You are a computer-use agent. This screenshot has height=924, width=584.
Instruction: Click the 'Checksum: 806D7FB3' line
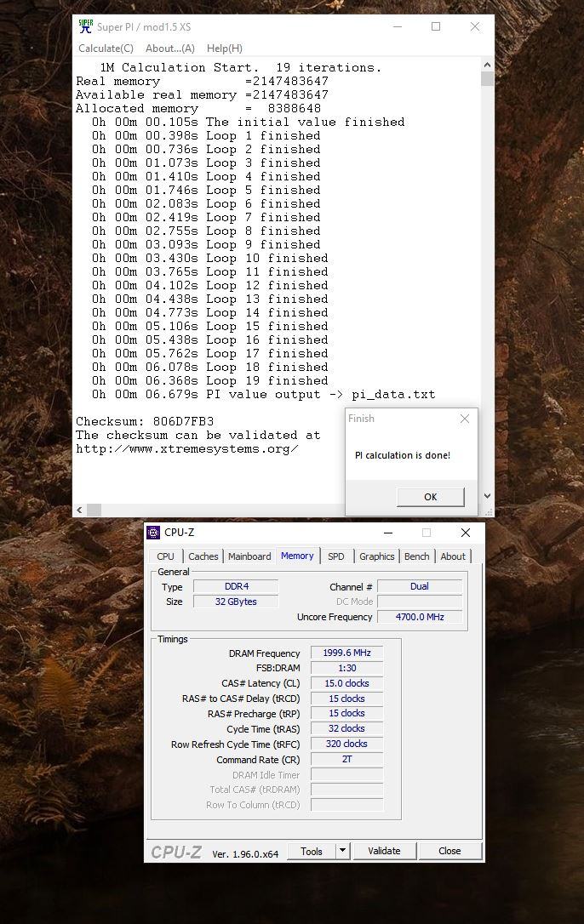point(145,421)
